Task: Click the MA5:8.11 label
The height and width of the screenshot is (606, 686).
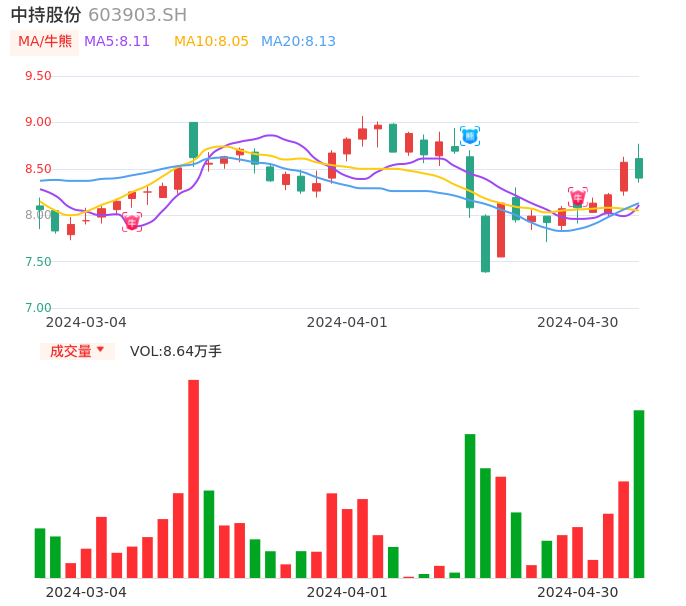Action: (117, 42)
